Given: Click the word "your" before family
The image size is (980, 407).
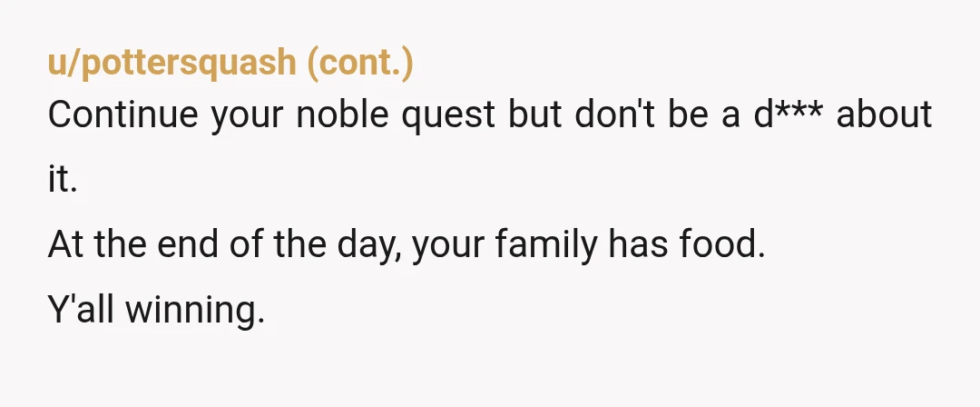Looking at the screenshot, I should click(448, 247).
